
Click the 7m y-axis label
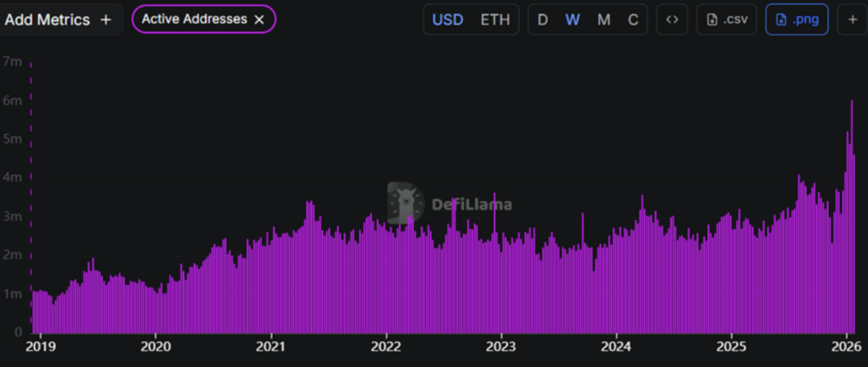tap(12, 61)
